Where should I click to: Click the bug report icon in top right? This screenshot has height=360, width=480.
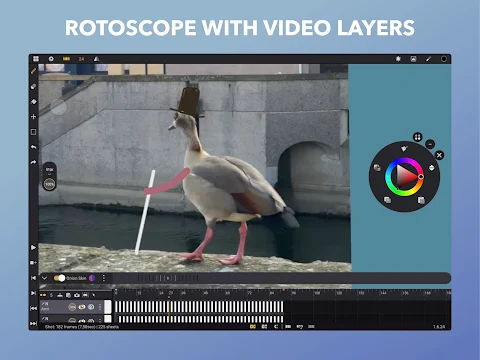398,59
